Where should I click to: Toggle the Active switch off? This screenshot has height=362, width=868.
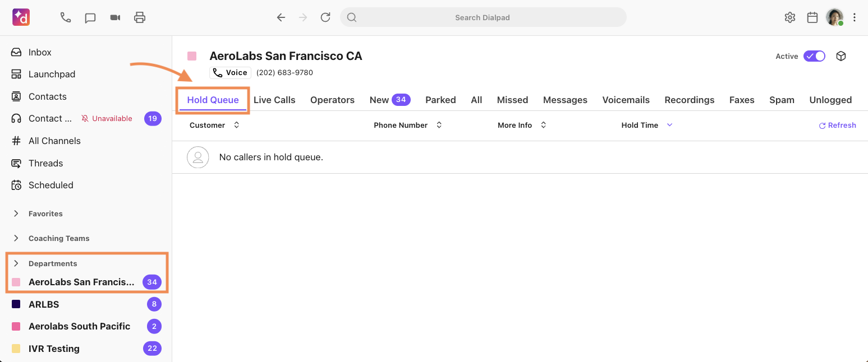(x=814, y=56)
